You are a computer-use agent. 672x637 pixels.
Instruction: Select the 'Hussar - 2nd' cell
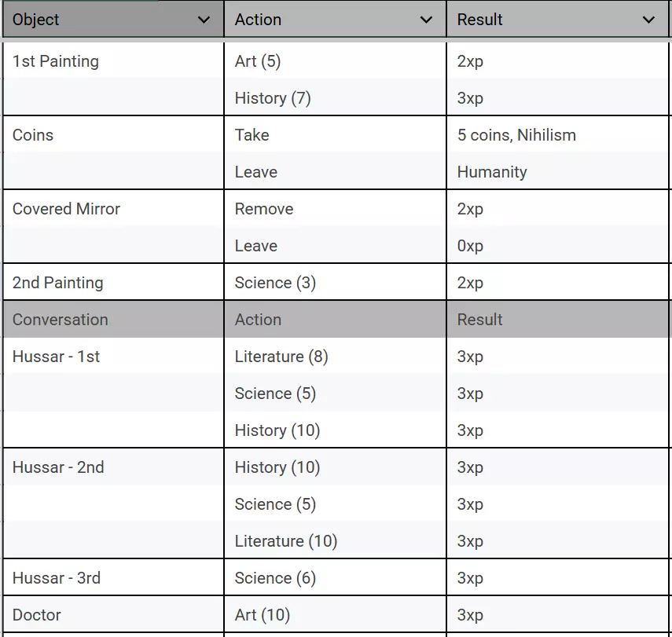(x=58, y=467)
